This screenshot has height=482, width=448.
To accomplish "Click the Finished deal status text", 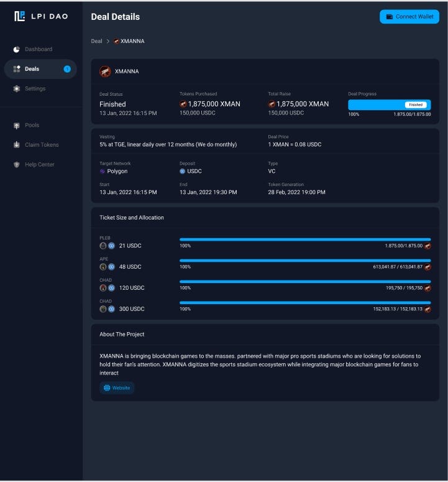I will pos(112,104).
